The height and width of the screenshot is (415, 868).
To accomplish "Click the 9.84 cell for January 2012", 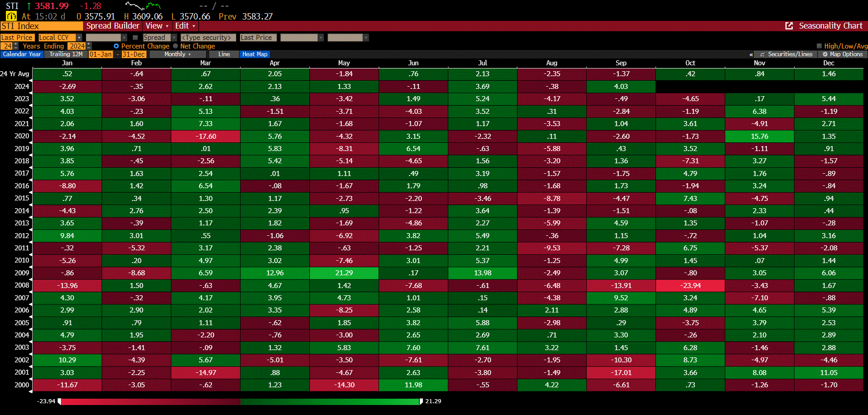I will point(67,236).
